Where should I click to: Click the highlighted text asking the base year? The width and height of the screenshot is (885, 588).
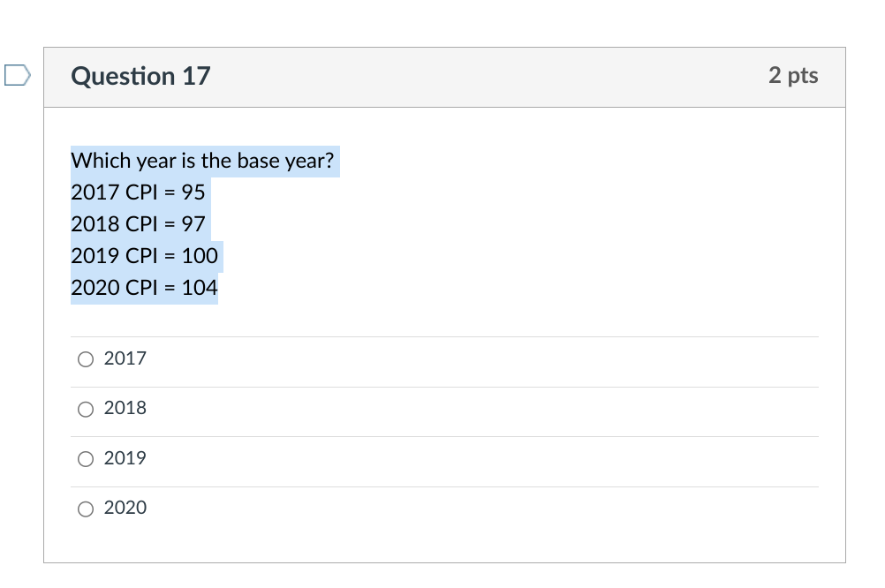204,161
